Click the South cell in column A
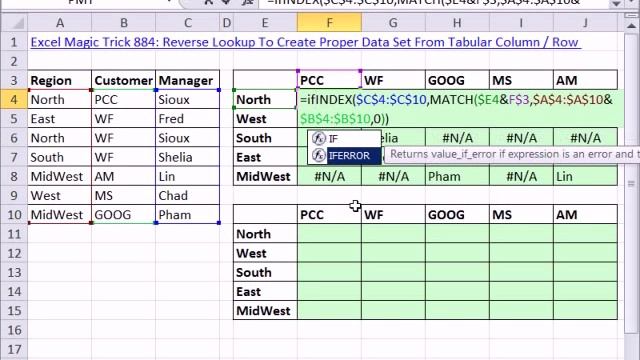 tap(60, 157)
